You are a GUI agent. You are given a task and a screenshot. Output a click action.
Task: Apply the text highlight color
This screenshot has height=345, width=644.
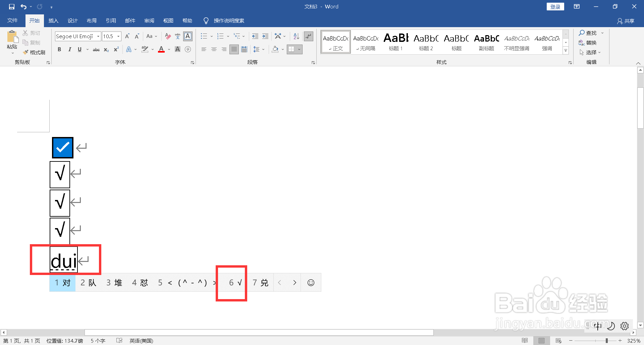[x=145, y=49]
